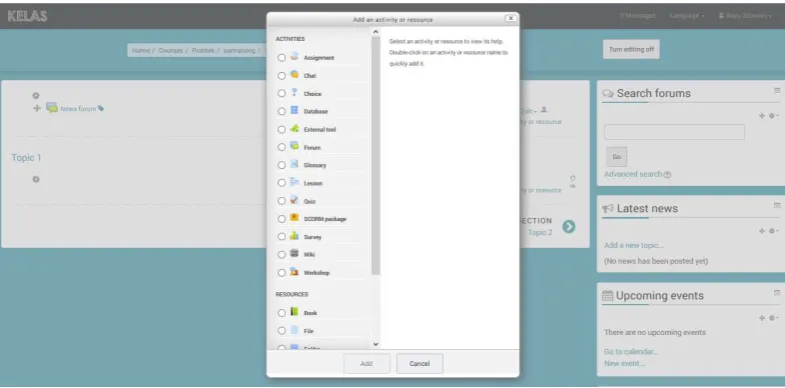Click the Quiz checkmark icon
785x388 pixels.
pyautogui.click(x=294, y=200)
